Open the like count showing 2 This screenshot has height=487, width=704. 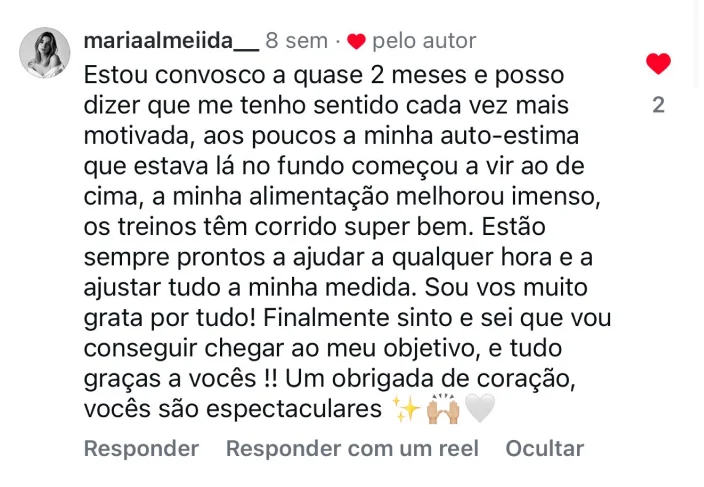658,104
